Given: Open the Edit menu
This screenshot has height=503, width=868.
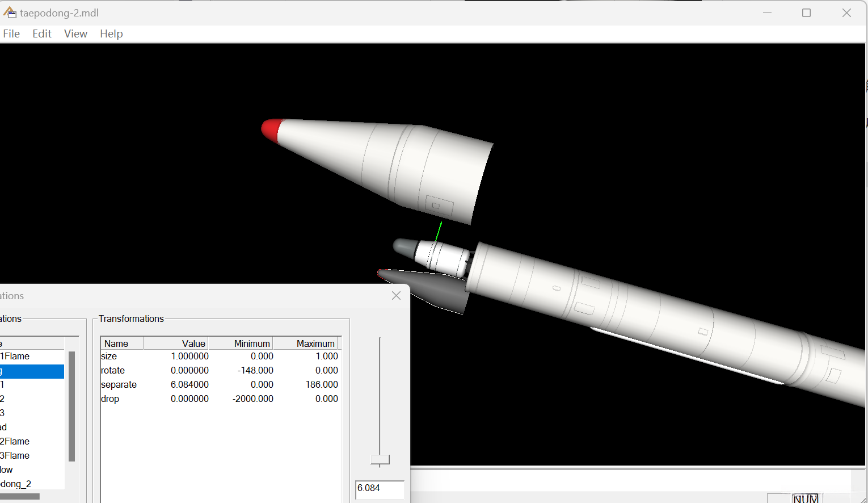Looking at the screenshot, I should (42, 33).
